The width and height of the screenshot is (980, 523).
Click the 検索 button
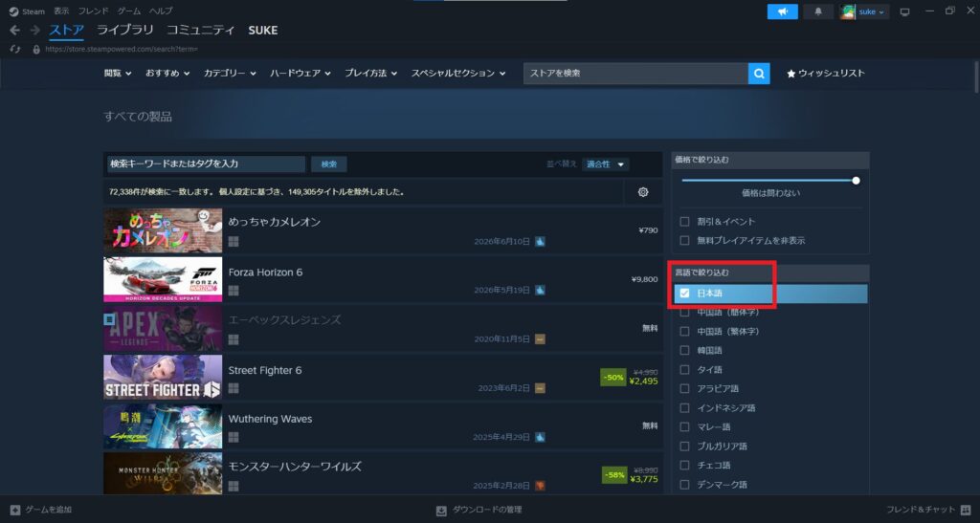[329, 164]
